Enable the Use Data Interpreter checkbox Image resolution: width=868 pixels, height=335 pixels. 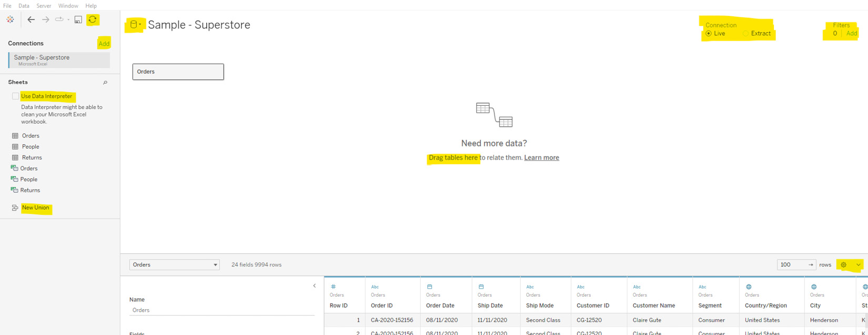pos(15,96)
